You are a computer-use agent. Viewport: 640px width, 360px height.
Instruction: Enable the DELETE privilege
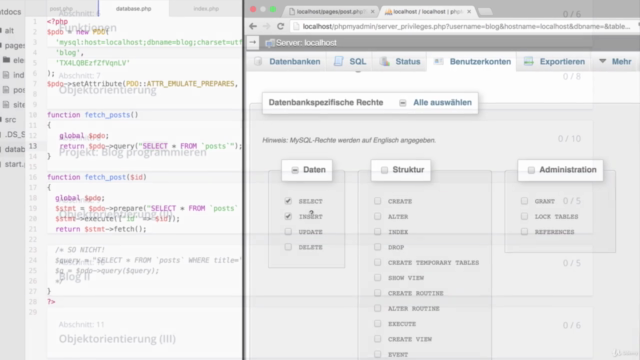tap(288, 247)
